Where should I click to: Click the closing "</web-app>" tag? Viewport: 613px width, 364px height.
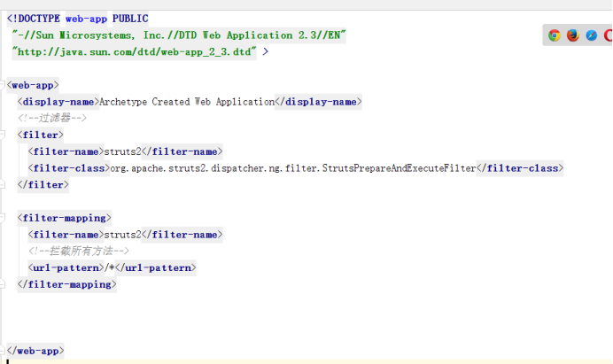[x=35, y=351]
